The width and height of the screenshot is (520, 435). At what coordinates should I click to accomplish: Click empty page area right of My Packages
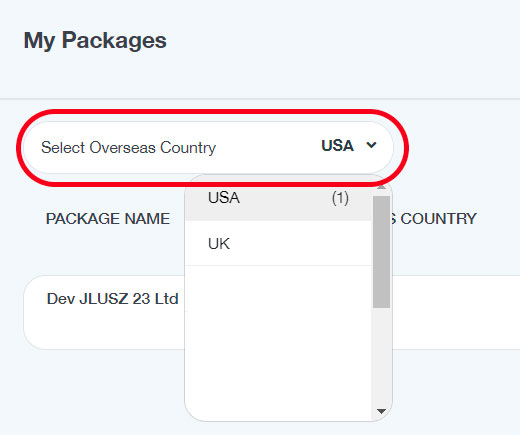(343, 40)
